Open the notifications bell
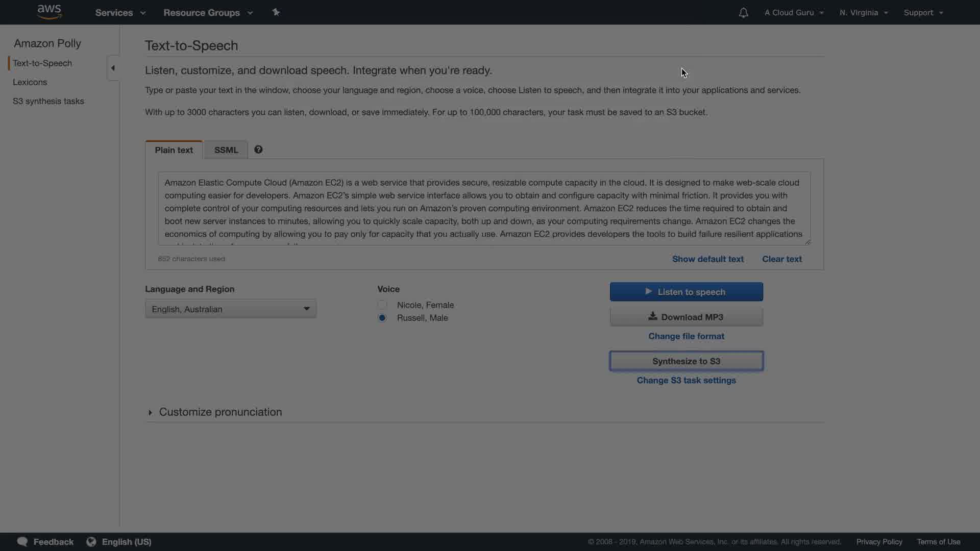 tap(743, 13)
